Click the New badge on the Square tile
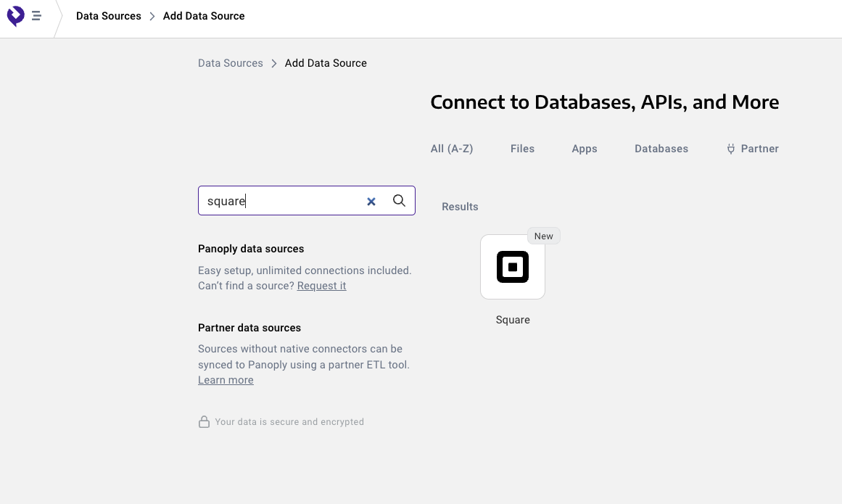Image resolution: width=842 pixels, height=504 pixels. (x=543, y=236)
